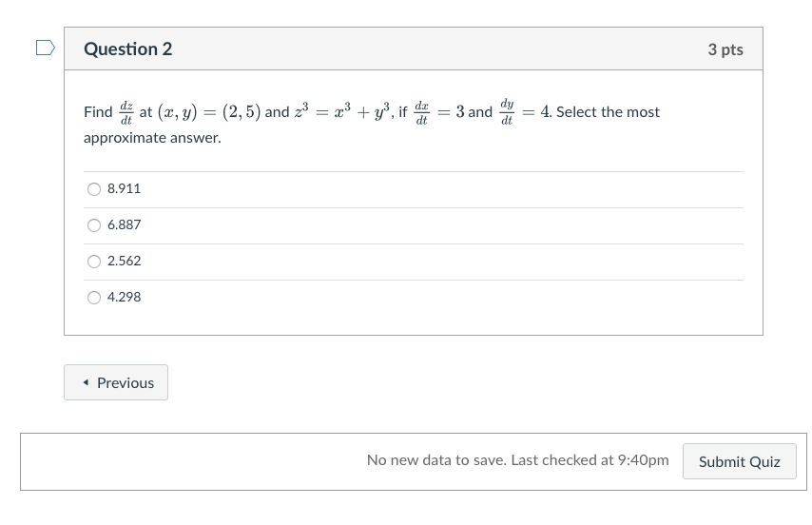Pick the 2.562 radio button
The height and width of the screenshot is (525, 812).
coord(94,261)
